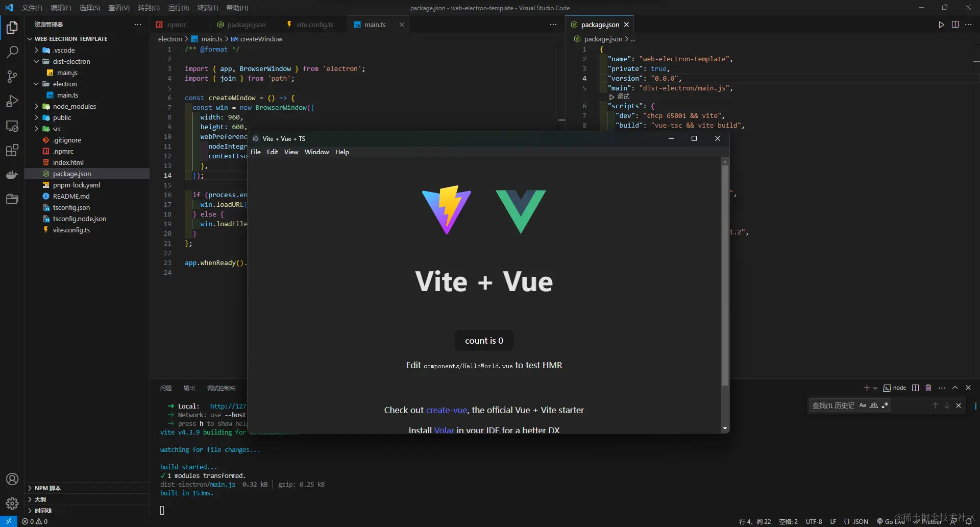The image size is (980, 527).
Task: Change the UTF-8 encoding in status bar
Action: [x=814, y=521]
